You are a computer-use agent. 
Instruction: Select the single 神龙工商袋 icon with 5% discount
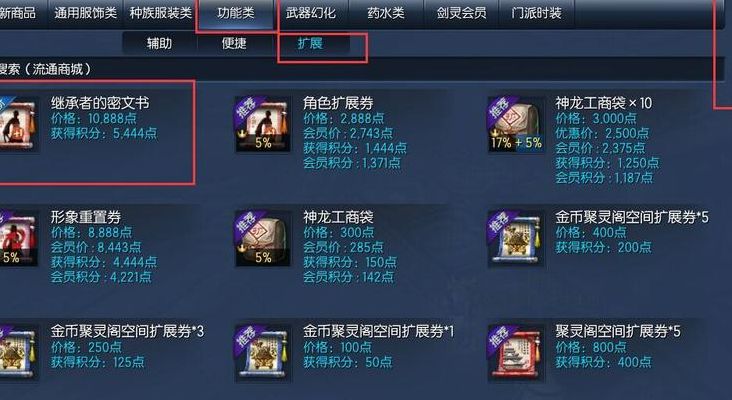pyautogui.click(x=263, y=239)
